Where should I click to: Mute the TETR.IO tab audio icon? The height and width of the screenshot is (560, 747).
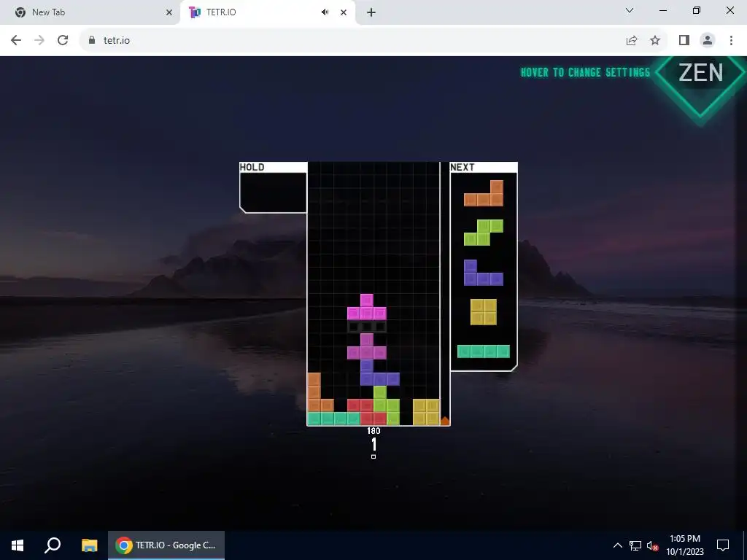[325, 12]
